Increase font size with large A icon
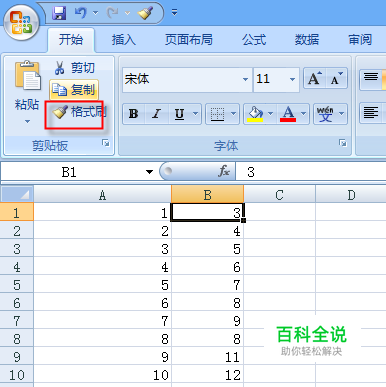Screen dimensions: 386x387 click(x=315, y=79)
